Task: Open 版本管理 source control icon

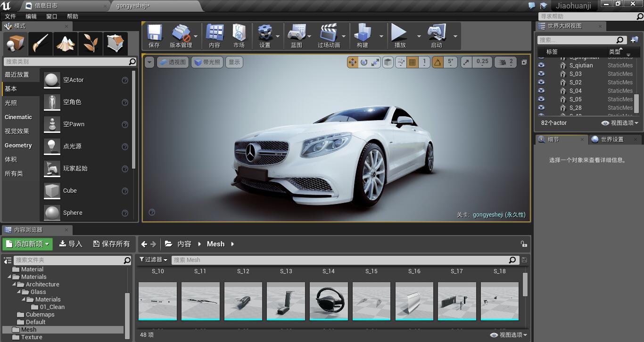Action: (181, 36)
